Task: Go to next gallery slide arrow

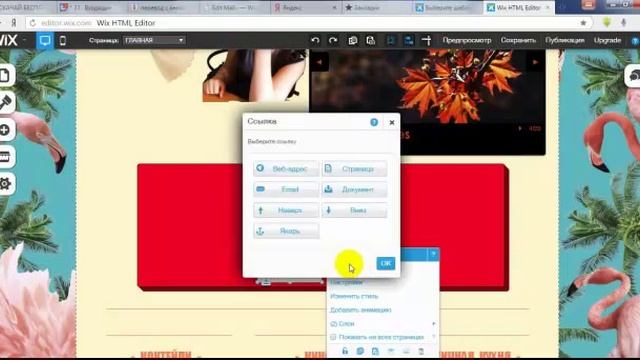Action: point(535,62)
